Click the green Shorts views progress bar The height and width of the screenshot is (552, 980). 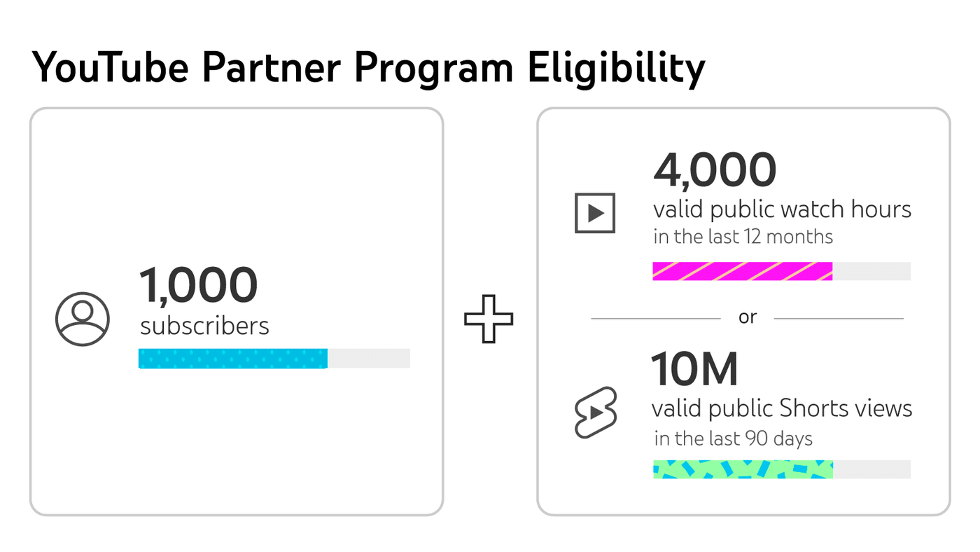(x=742, y=469)
